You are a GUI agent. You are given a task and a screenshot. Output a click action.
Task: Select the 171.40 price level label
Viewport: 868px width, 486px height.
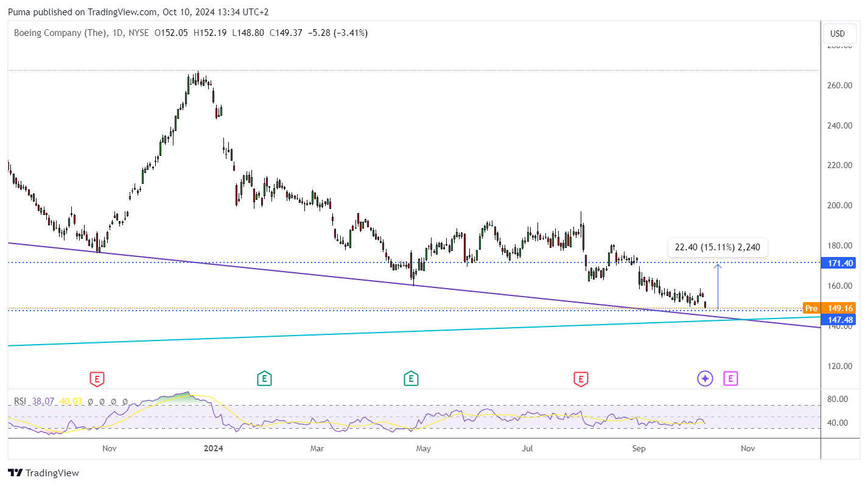[x=839, y=262]
